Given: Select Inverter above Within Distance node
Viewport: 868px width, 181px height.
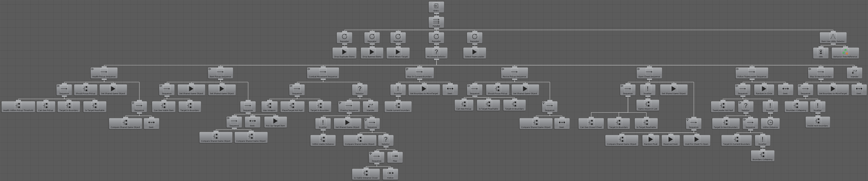Looking at the screenshot, I should pos(770,107).
